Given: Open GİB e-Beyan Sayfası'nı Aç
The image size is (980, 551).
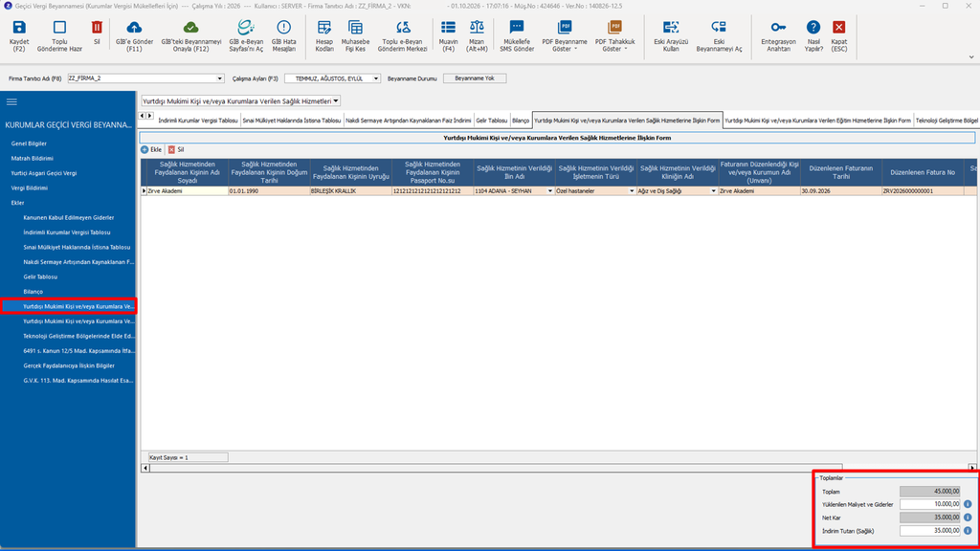Looking at the screenshot, I should pyautogui.click(x=246, y=35).
